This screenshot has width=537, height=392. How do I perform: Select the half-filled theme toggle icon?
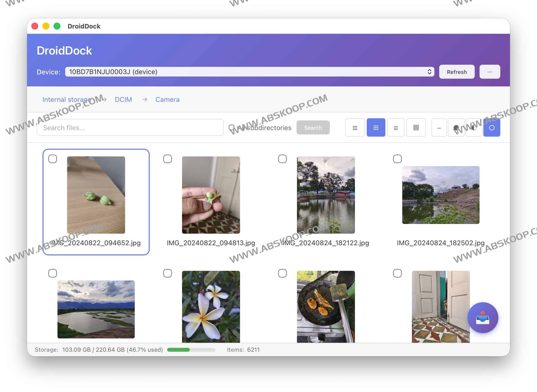(x=474, y=127)
